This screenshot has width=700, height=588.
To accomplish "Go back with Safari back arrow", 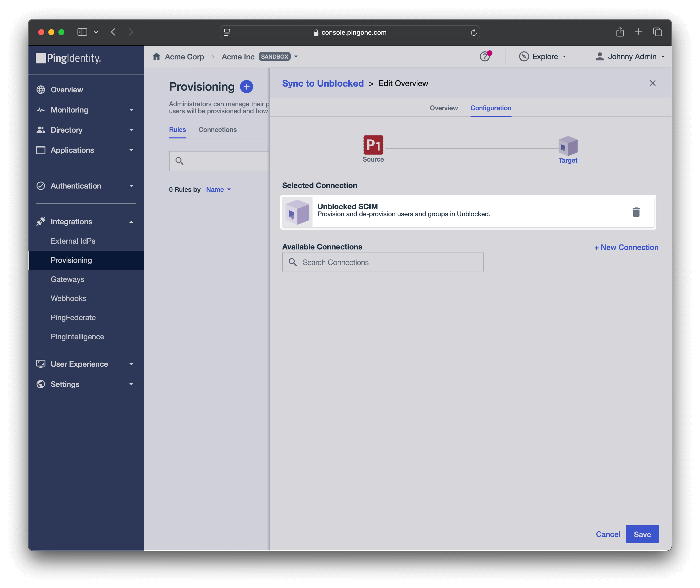I will click(x=113, y=32).
